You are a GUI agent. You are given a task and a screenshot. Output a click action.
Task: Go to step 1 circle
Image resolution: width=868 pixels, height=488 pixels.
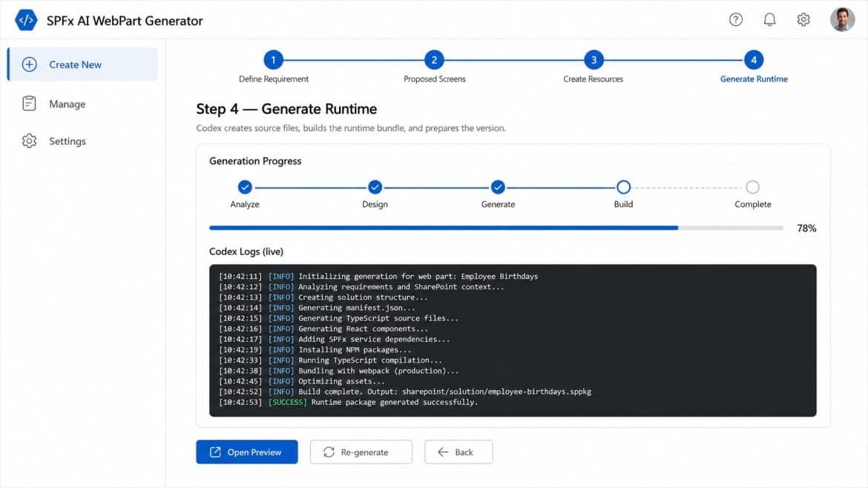(274, 60)
